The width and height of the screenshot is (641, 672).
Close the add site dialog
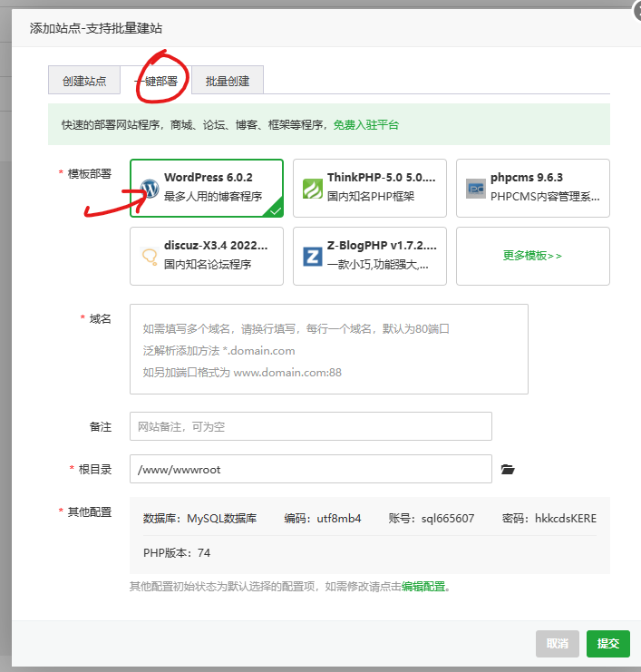pos(636,13)
